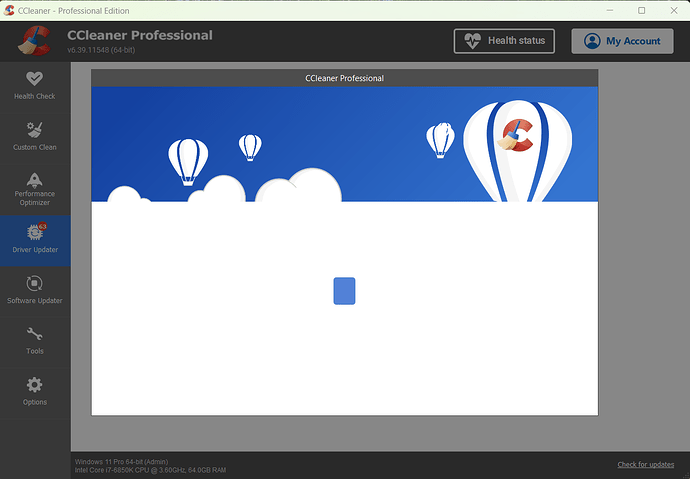The height and width of the screenshot is (479, 690).
Task: Open the Tools section
Action: coord(35,342)
